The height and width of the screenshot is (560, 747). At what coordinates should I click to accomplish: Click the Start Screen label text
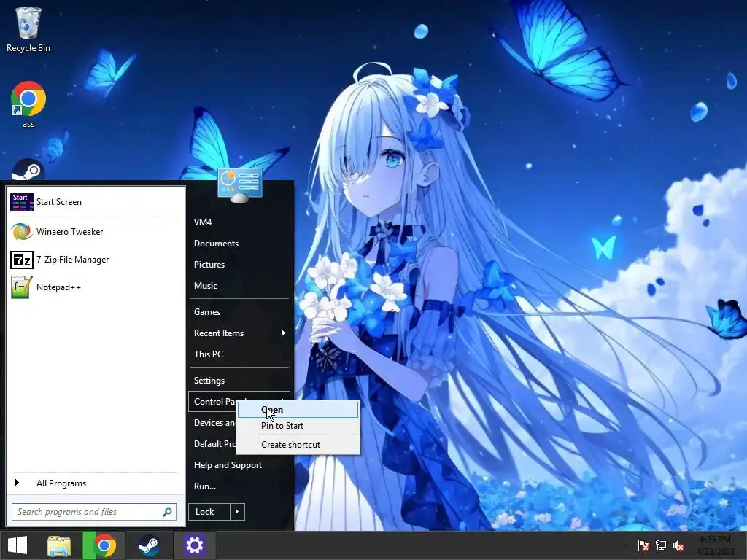pos(59,202)
